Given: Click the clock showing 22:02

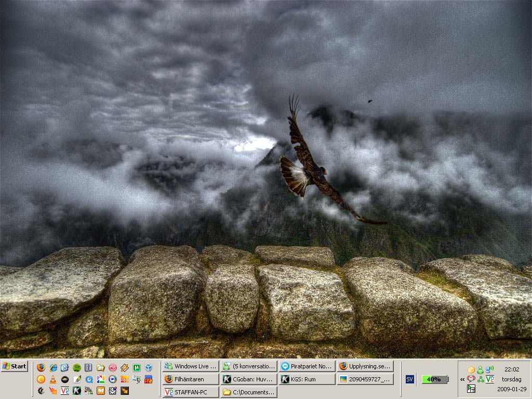Looking at the screenshot, I should (512, 369).
